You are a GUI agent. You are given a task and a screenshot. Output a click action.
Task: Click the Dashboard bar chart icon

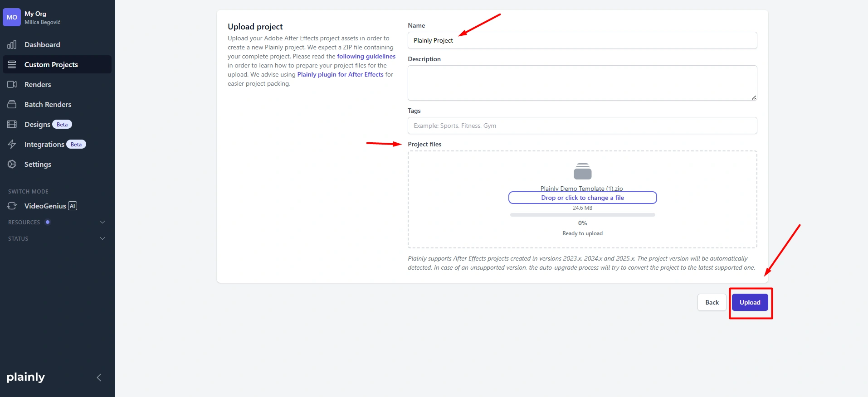[12, 44]
